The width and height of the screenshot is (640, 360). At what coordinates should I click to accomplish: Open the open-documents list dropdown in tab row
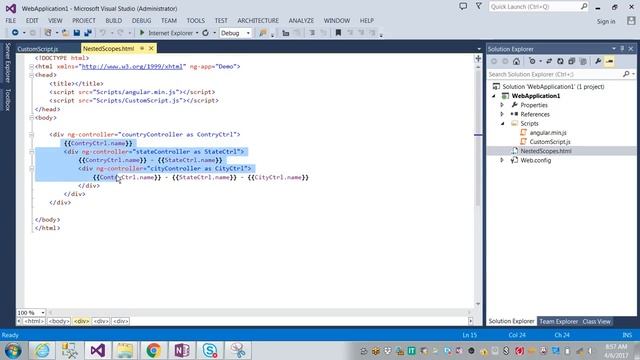479,49
